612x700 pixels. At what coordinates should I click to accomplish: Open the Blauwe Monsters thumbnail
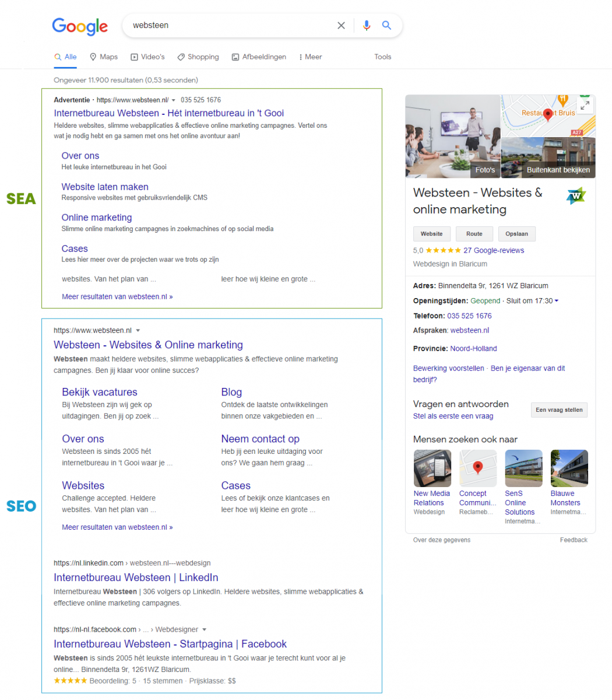[x=569, y=468]
